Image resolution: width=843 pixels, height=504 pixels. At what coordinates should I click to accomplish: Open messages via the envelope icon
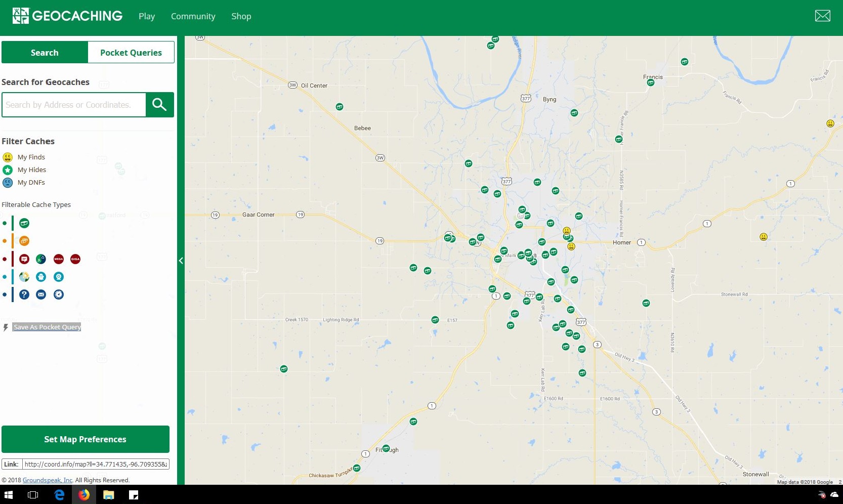coord(822,16)
